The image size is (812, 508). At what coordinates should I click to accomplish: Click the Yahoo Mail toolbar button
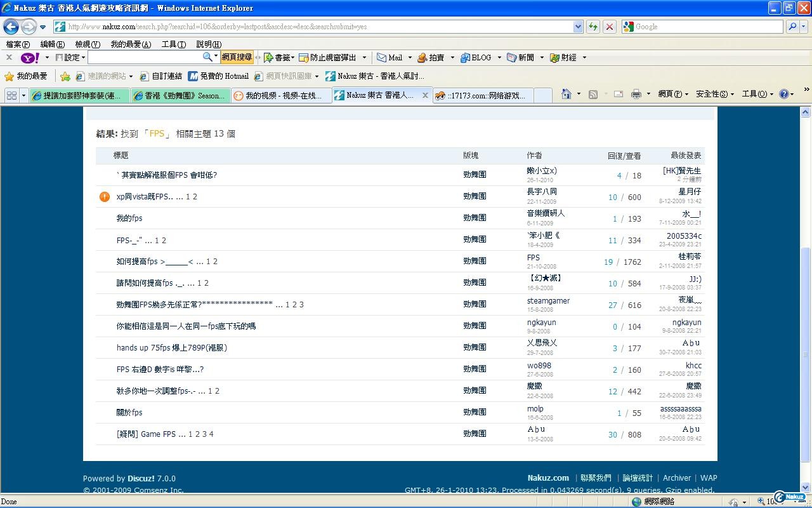coord(390,57)
